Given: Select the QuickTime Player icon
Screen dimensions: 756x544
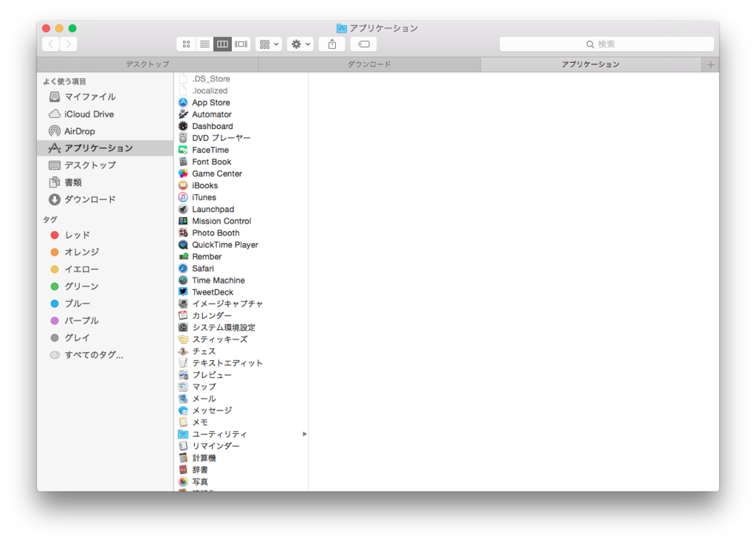Looking at the screenshot, I should click(x=183, y=245).
